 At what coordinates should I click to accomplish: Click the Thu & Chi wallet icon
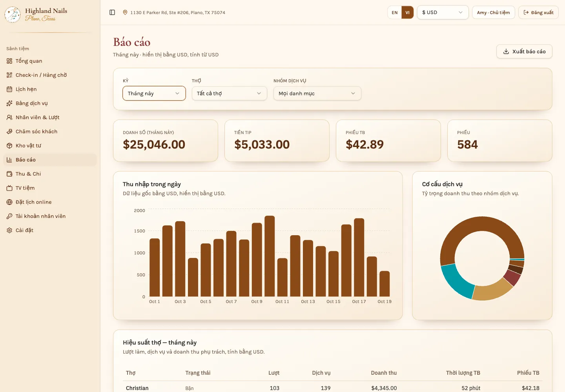[x=9, y=174]
